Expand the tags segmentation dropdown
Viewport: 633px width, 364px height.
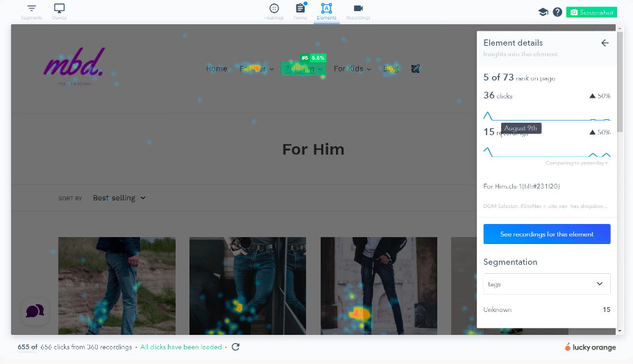(547, 284)
